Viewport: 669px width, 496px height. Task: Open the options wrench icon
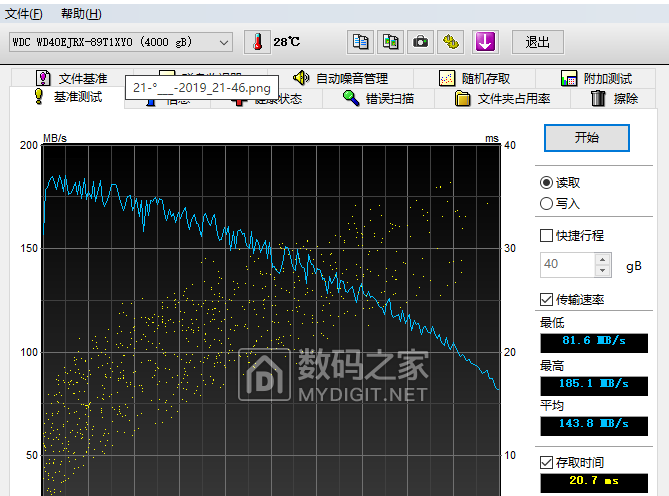click(451, 42)
